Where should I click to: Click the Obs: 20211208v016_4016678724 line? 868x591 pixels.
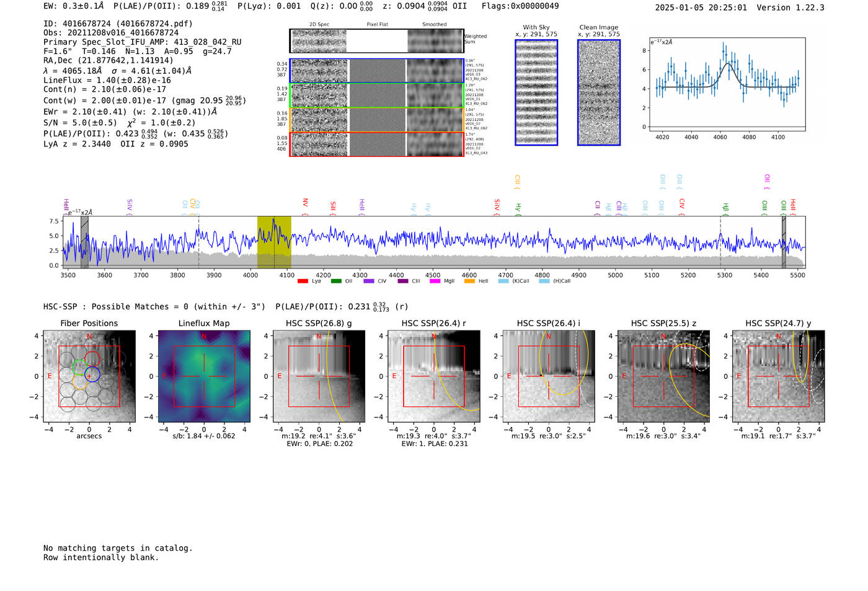[111, 33]
